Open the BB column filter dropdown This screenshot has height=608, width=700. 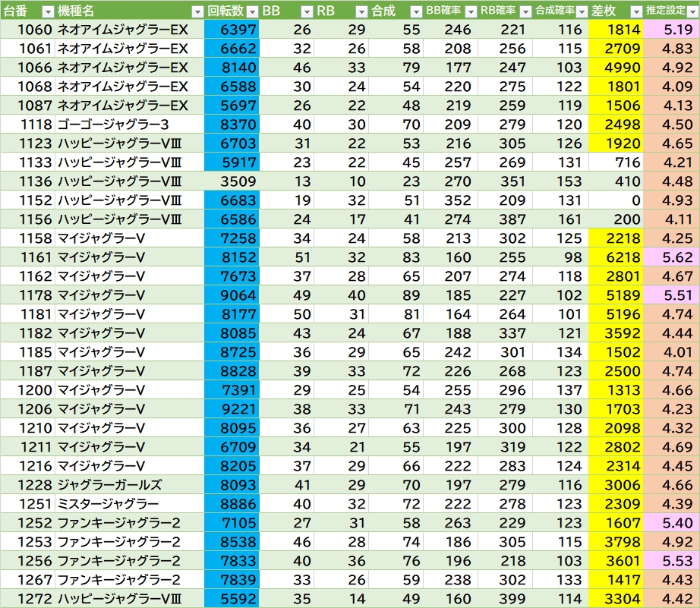point(307,11)
